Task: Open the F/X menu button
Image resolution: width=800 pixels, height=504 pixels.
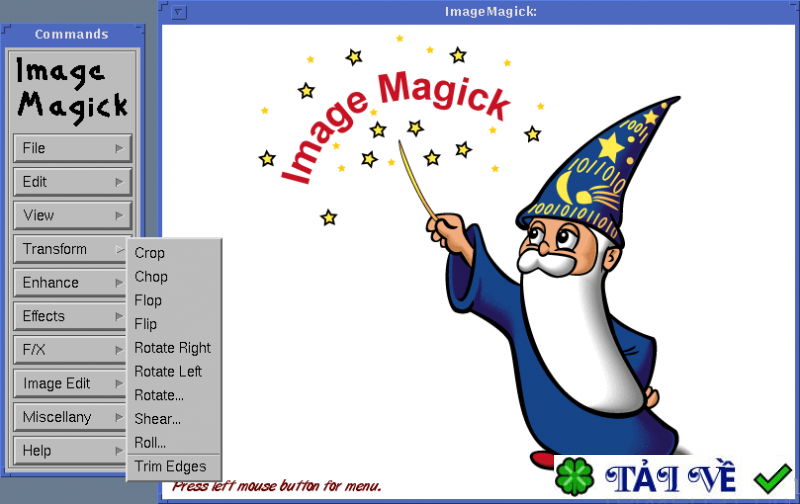Action: [69, 350]
